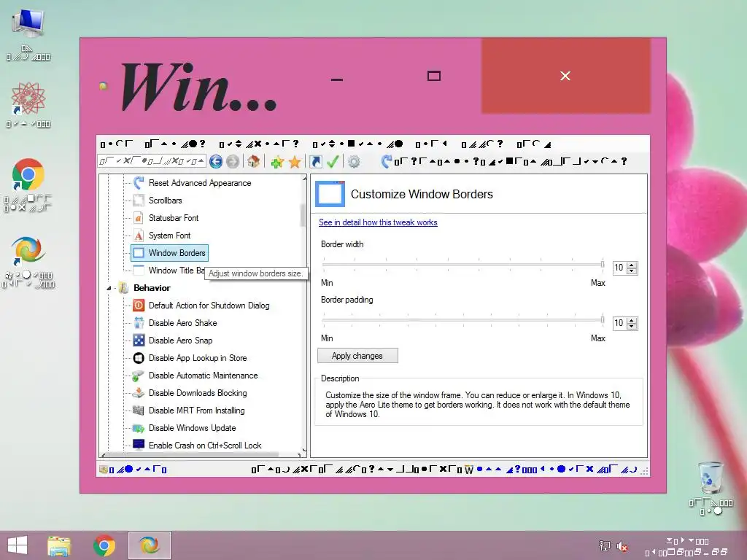The height and width of the screenshot is (560, 747).
Task: Click into the toolbar search box
Action: (152, 161)
